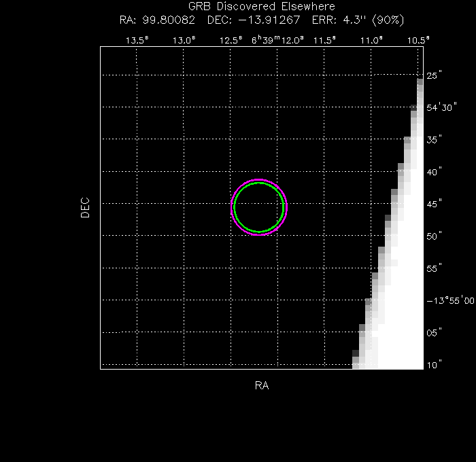Click the 11.5s RA tick label
This screenshot has width=476, height=462.
pos(324,40)
